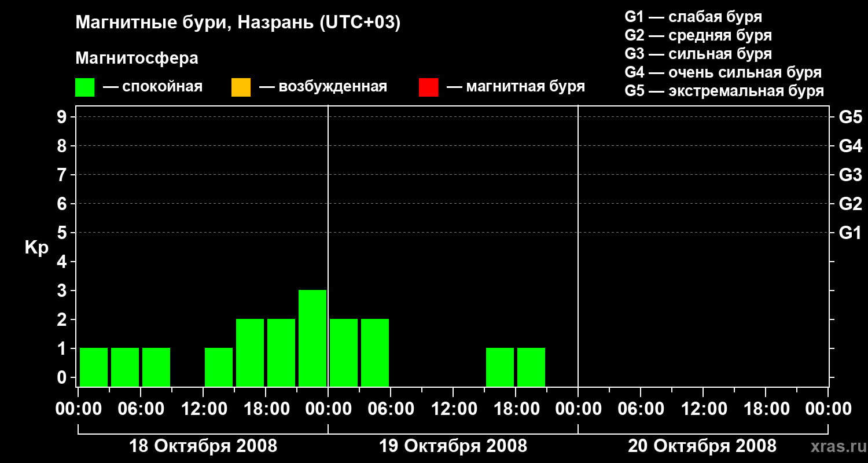The image size is (868, 463).
Task: Click the Kp 2 bar for 15:00–18:00 on 18 October
Action: click(x=250, y=352)
